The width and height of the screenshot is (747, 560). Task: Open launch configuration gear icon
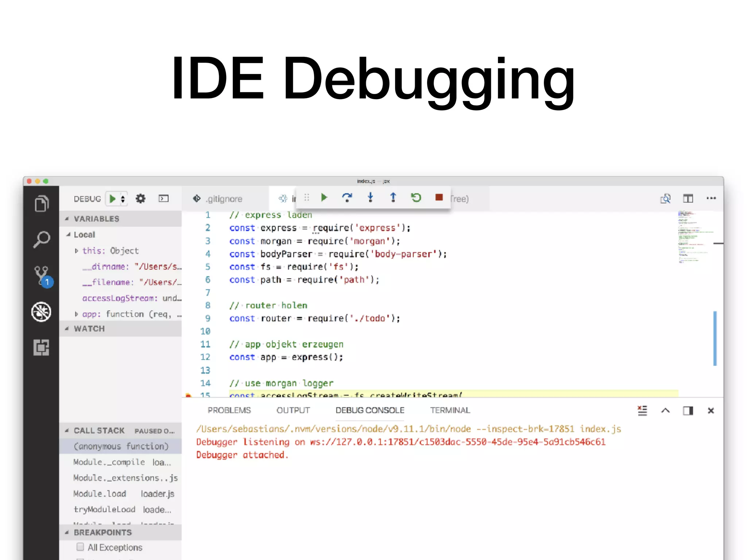pyautogui.click(x=140, y=199)
